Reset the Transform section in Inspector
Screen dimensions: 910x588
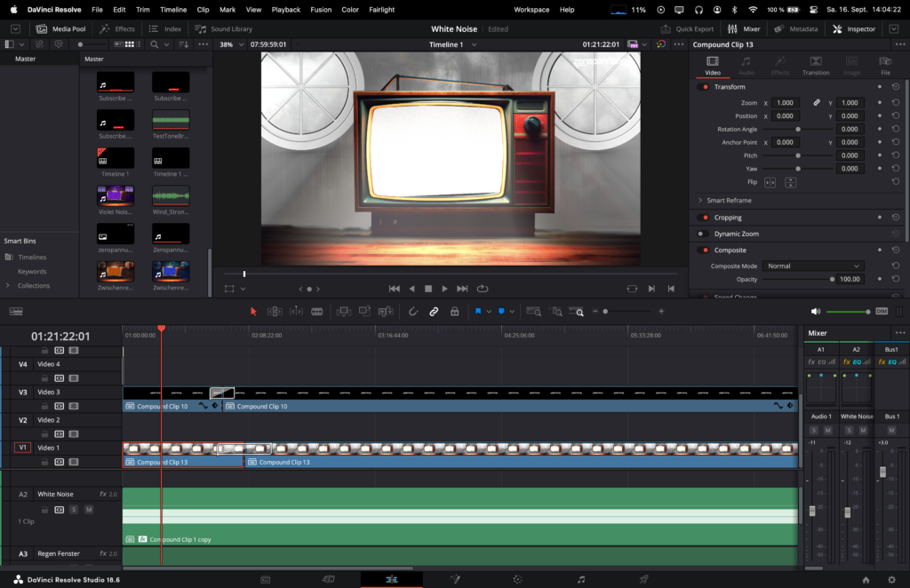coord(896,87)
